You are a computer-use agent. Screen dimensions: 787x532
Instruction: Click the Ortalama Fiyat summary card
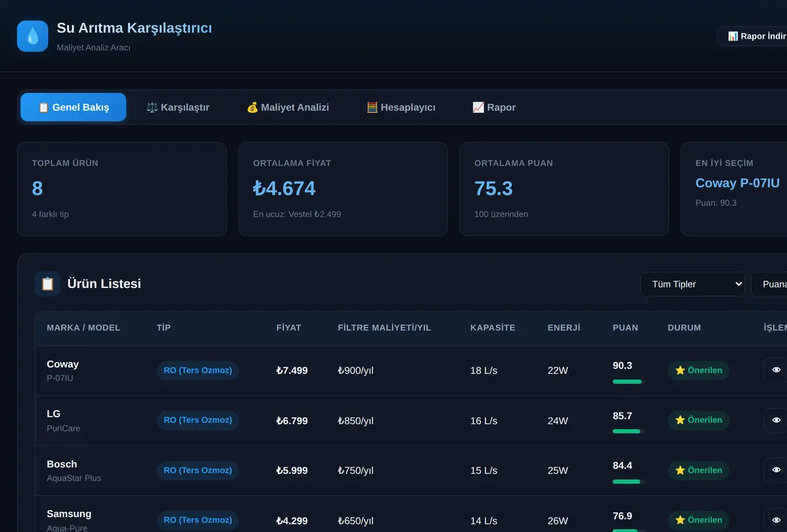pos(343,189)
